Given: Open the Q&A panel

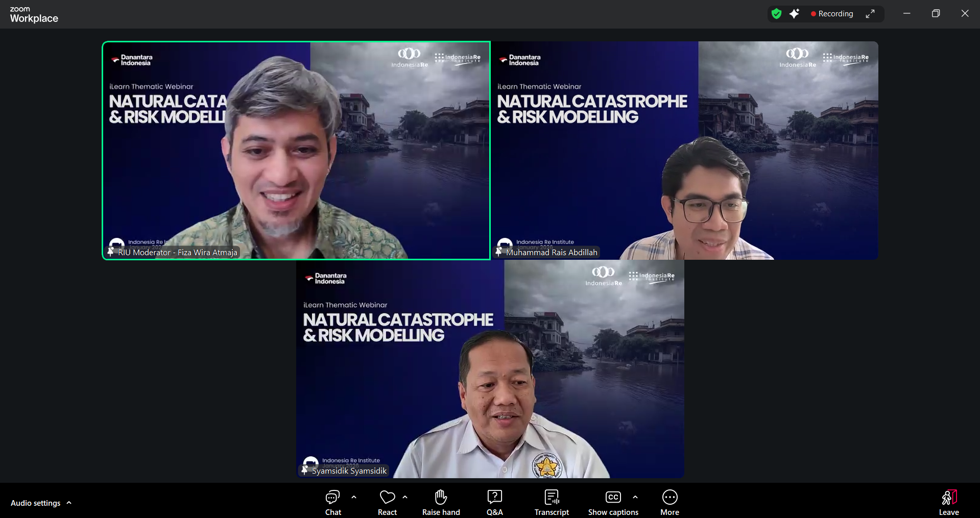Looking at the screenshot, I should point(495,503).
